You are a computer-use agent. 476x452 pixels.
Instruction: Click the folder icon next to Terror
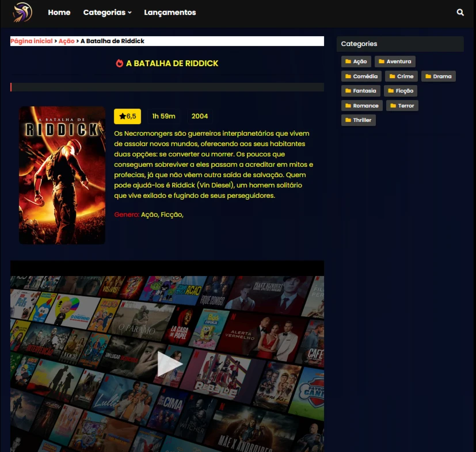point(393,106)
